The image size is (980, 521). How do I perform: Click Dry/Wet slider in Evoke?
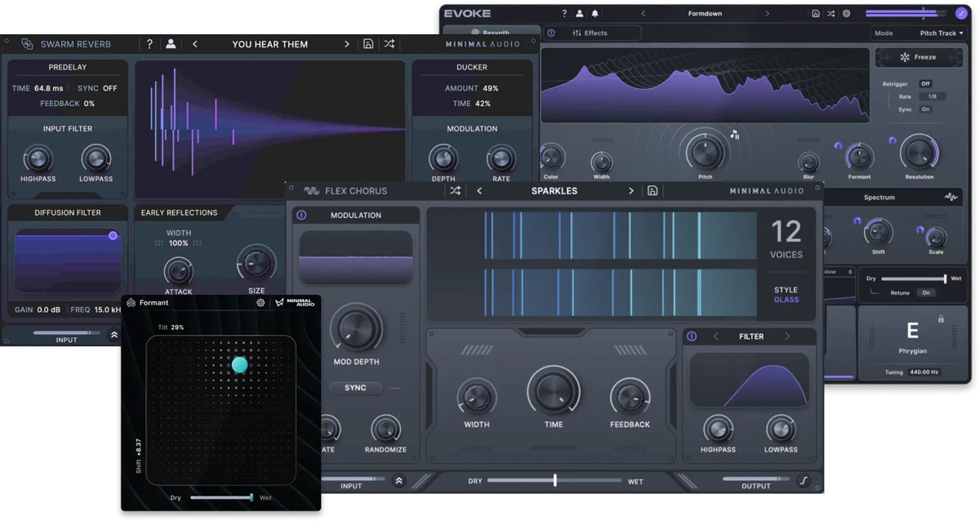coord(913,278)
